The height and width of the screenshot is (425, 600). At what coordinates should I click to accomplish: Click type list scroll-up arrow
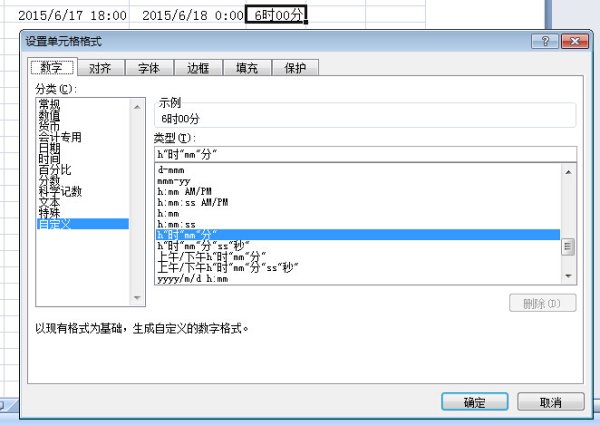tap(568, 172)
